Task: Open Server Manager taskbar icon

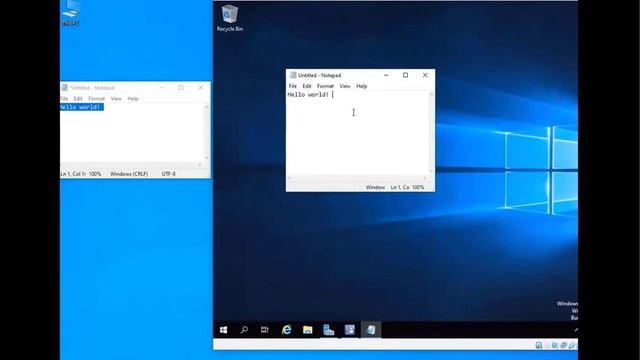Action: tap(329, 330)
